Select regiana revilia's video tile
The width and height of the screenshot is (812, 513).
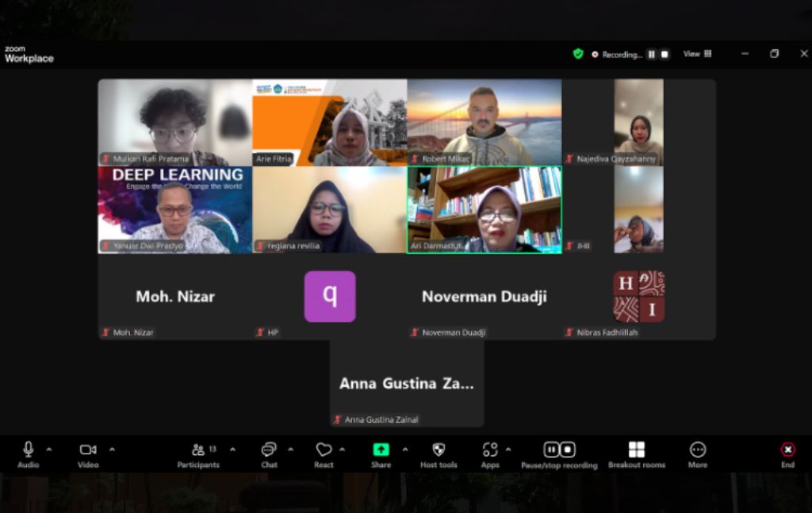(x=329, y=209)
